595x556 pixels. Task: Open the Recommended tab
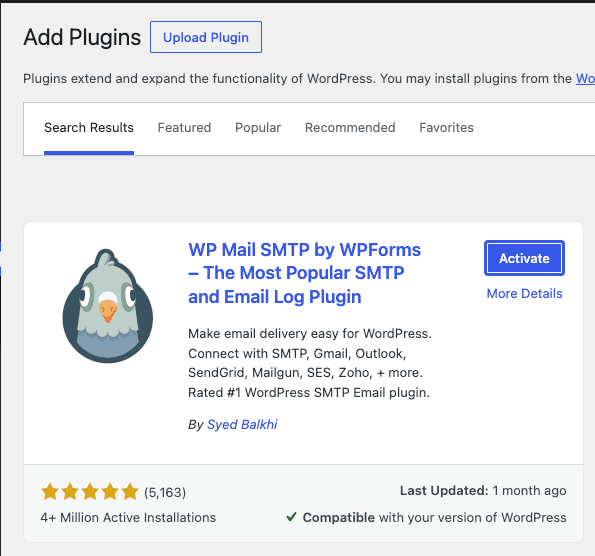pos(350,128)
